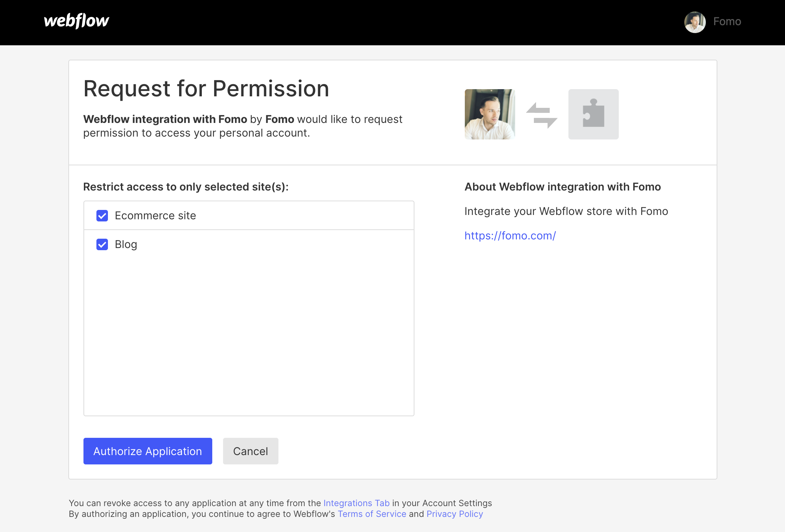
Task: Click the Webflow logo in the header
Action: [x=76, y=21]
